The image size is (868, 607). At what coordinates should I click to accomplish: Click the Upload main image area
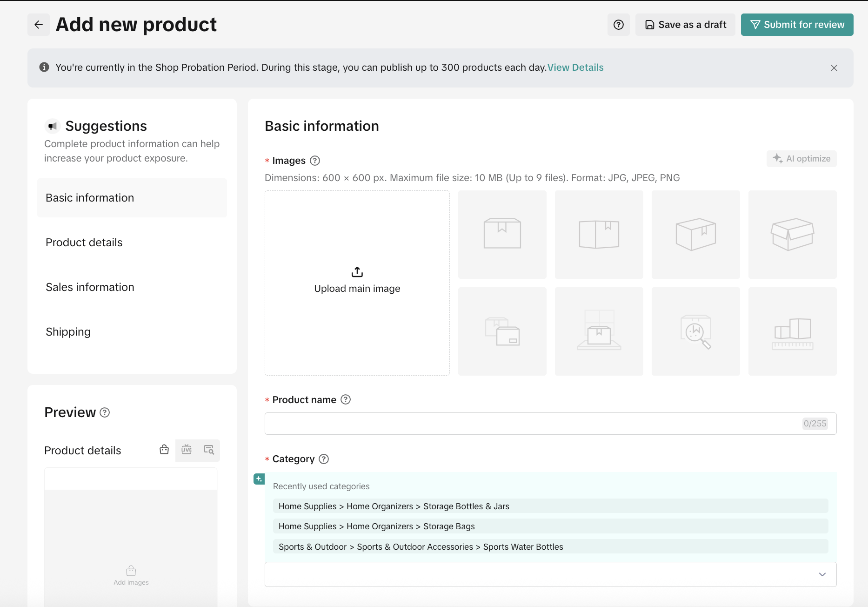[357, 283]
